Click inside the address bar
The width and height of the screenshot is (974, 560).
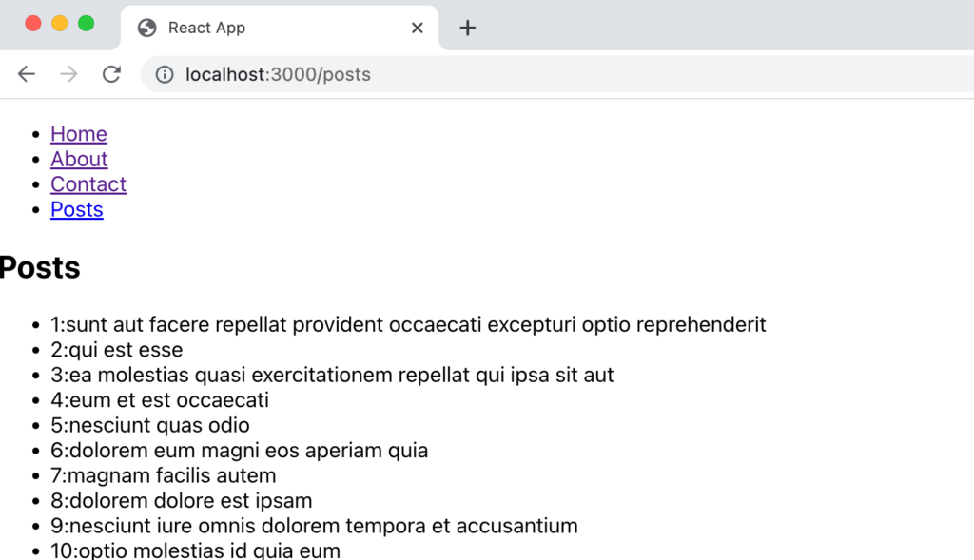pyautogui.click(x=285, y=74)
